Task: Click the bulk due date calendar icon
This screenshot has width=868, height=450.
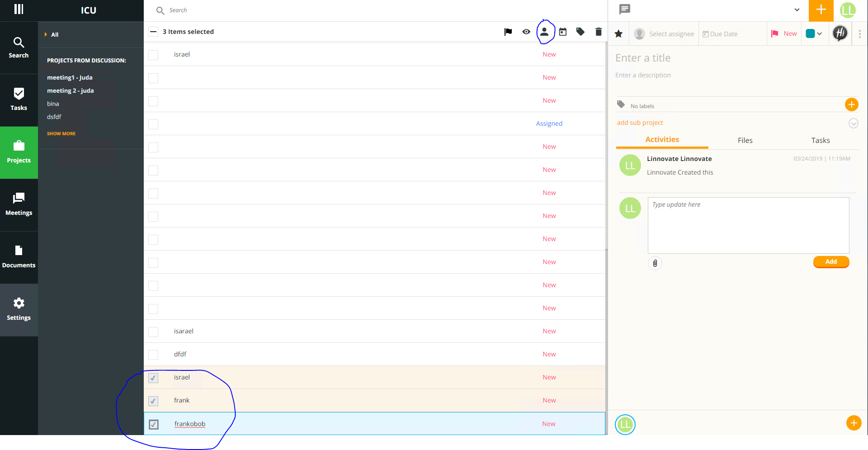Action: coord(563,32)
